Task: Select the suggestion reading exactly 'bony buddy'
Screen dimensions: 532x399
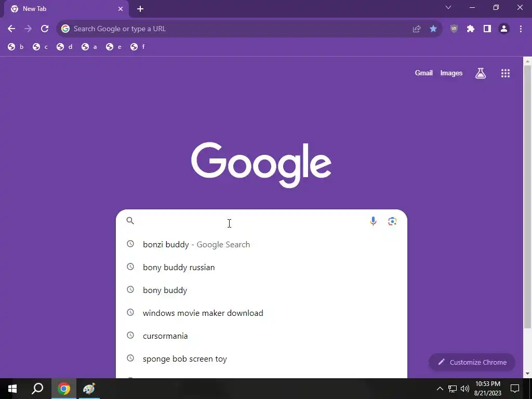Action: (x=261, y=290)
